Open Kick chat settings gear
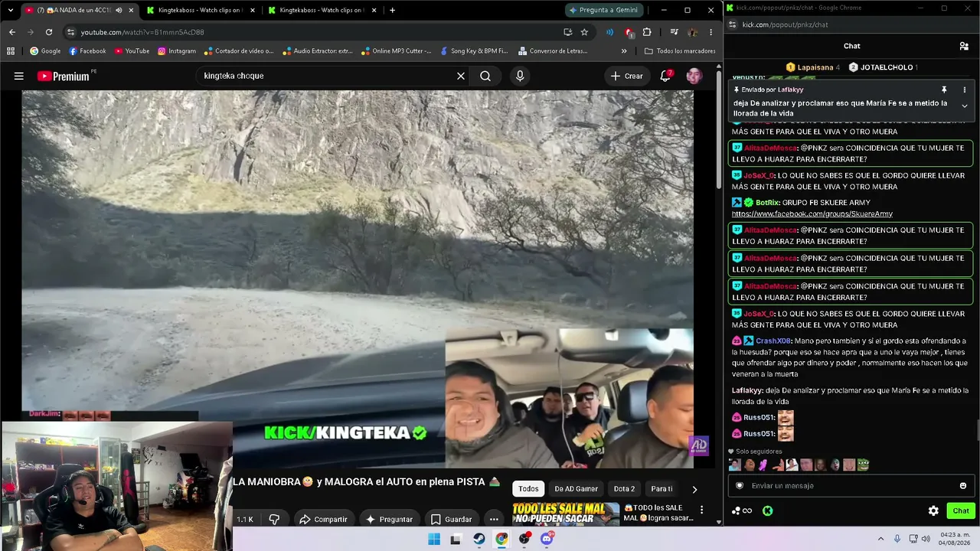The image size is (980, 551). pos(933,510)
